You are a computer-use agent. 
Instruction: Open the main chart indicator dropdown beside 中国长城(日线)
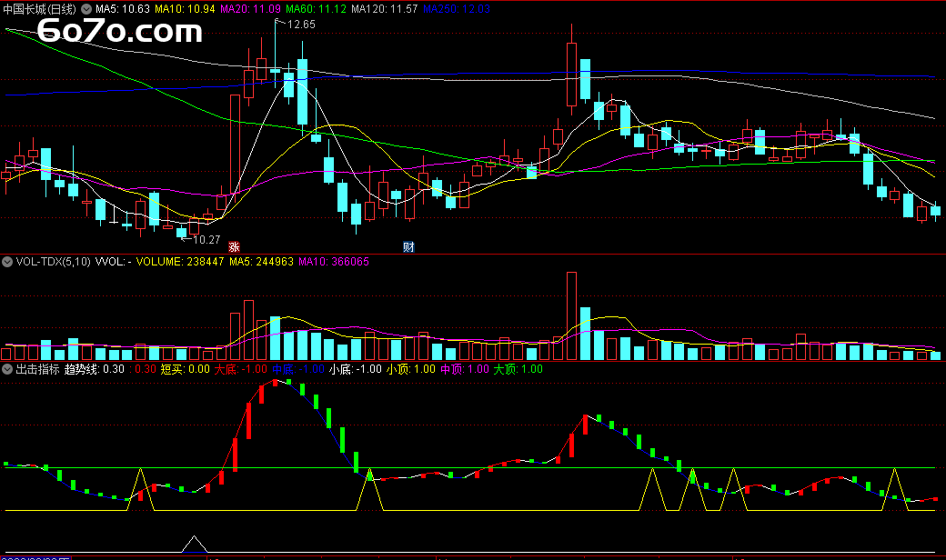coord(86,9)
